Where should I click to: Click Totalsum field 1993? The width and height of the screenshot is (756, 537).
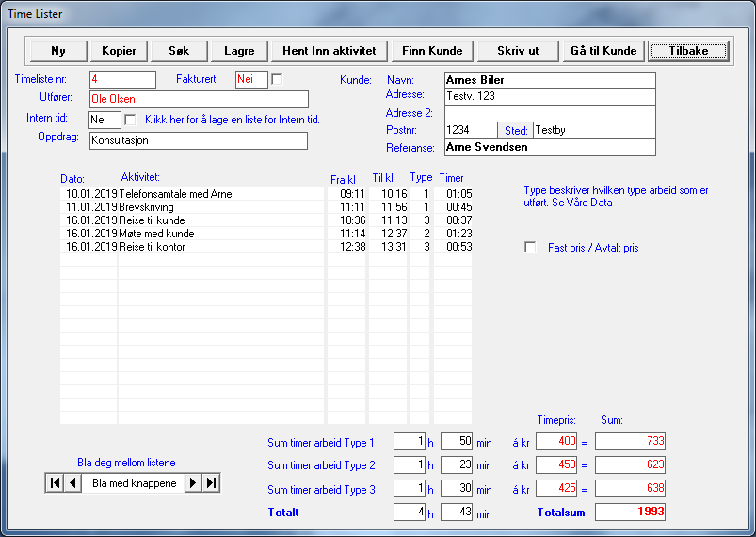[x=630, y=512]
